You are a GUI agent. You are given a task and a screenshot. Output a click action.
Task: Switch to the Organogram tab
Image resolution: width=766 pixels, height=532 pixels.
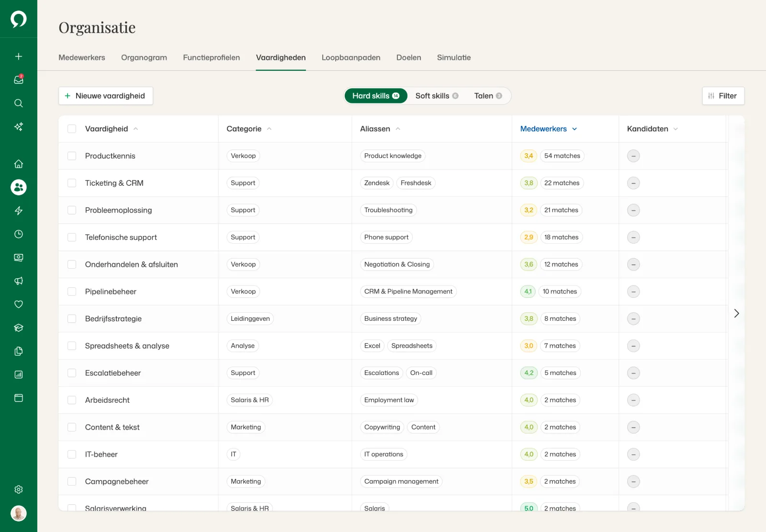click(x=144, y=57)
